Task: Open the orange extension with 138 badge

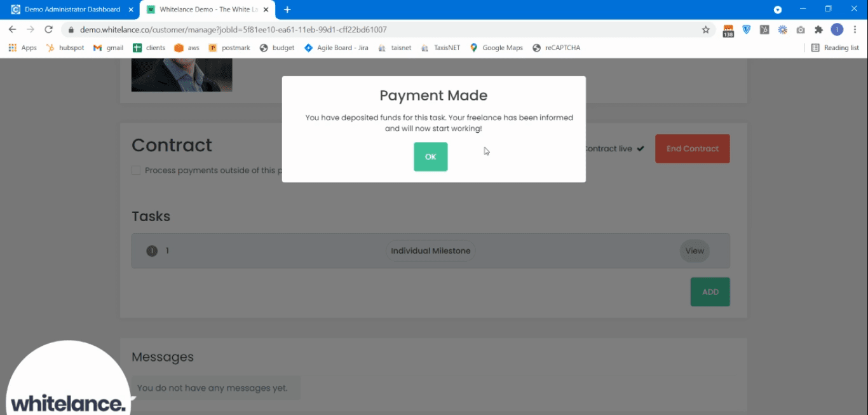Action: tap(728, 30)
